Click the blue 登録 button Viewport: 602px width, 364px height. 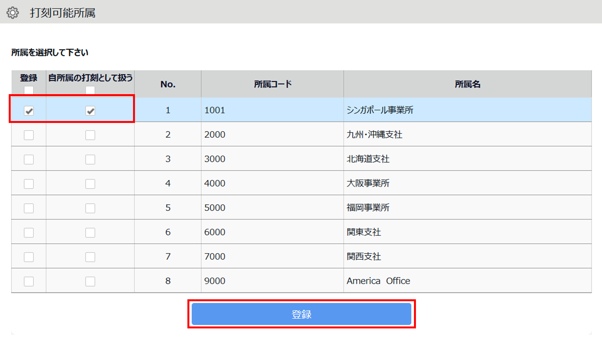point(301,314)
